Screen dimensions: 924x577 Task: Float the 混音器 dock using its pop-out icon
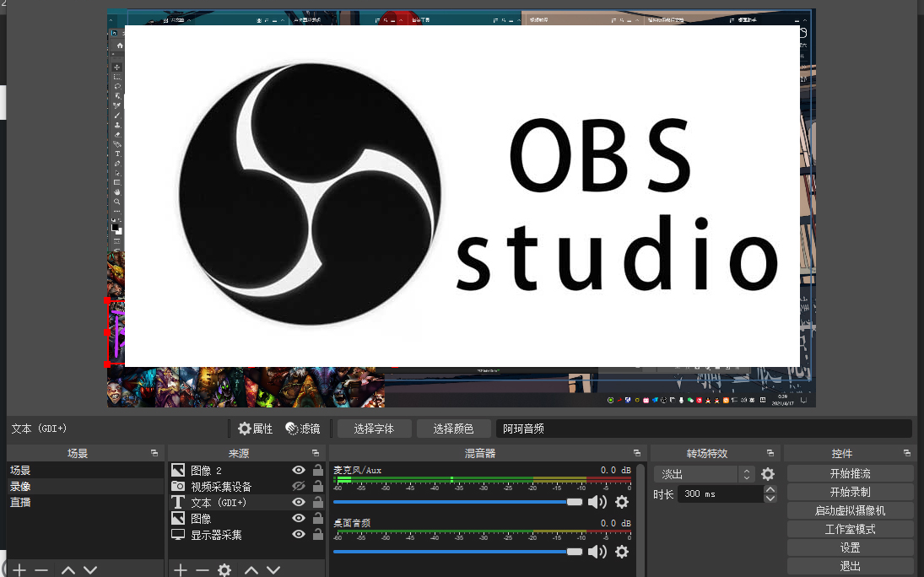[637, 453]
